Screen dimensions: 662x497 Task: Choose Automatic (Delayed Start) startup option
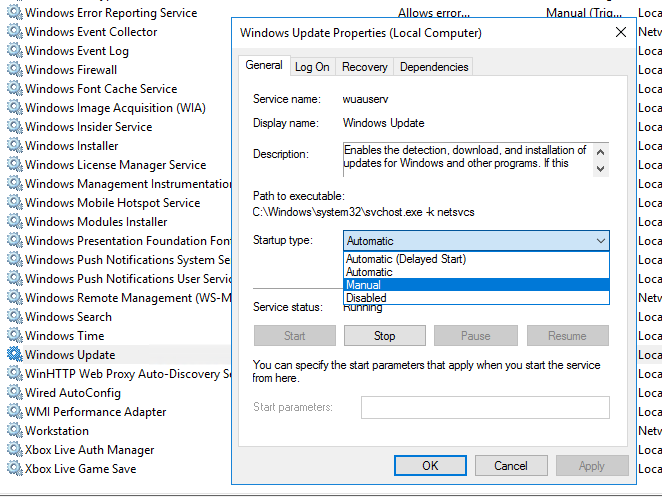coord(476,259)
